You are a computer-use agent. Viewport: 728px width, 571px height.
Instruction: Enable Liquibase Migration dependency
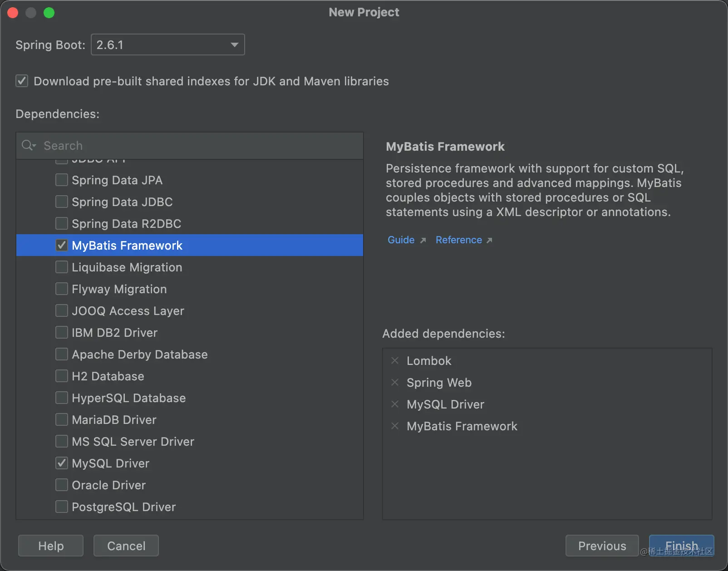tap(62, 267)
